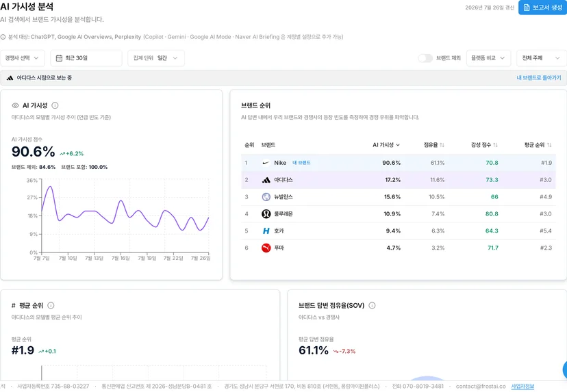Open the 플랫폼 비교 dropdown
This screenshot has width=567, height=392.
(x=488, y=58)
